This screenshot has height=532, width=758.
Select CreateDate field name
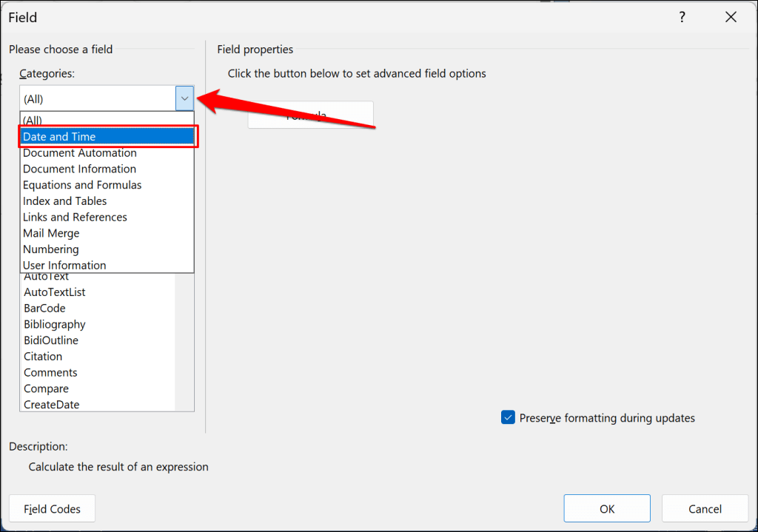pos(52,405)
